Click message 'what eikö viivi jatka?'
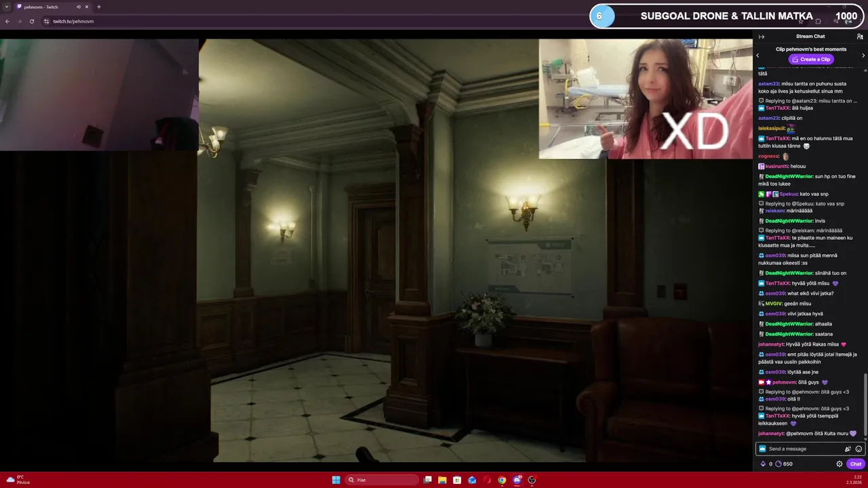Viewport: 868px width, 488px height. click(x=810, y=293)
